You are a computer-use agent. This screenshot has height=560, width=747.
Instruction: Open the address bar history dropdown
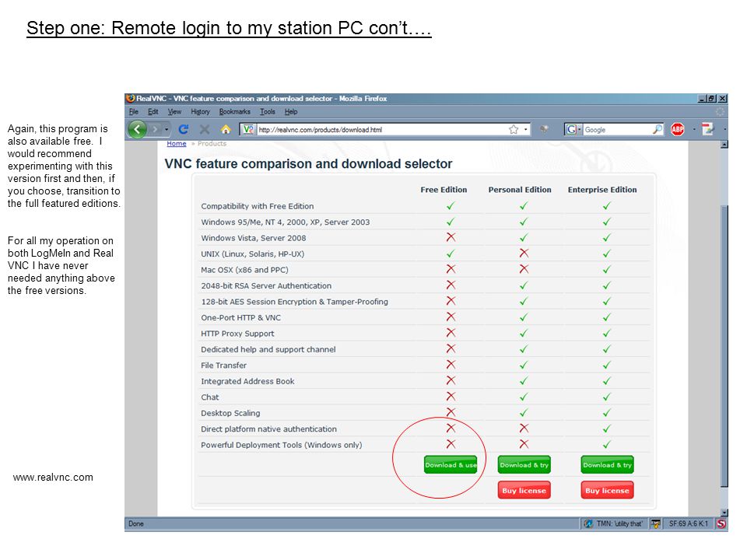pos(525,130)
